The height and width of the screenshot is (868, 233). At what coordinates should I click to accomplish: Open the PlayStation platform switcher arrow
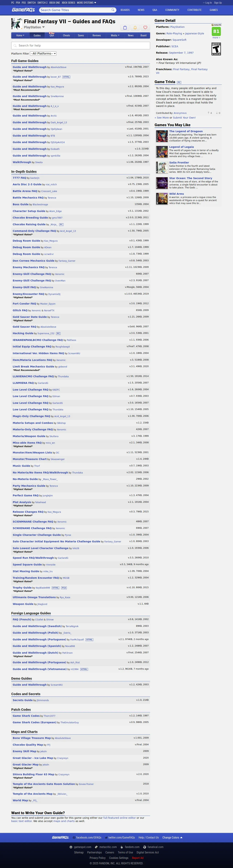tap(43, 27)
